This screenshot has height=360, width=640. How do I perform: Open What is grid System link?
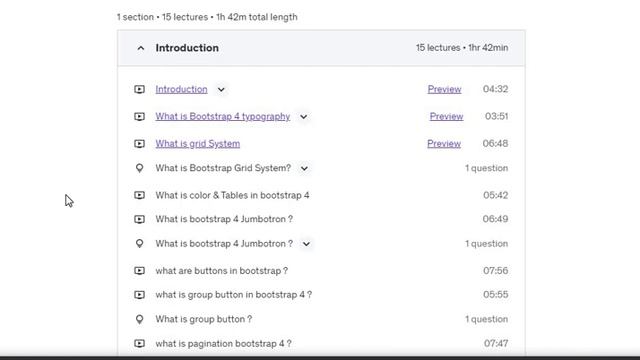[198, 144]
